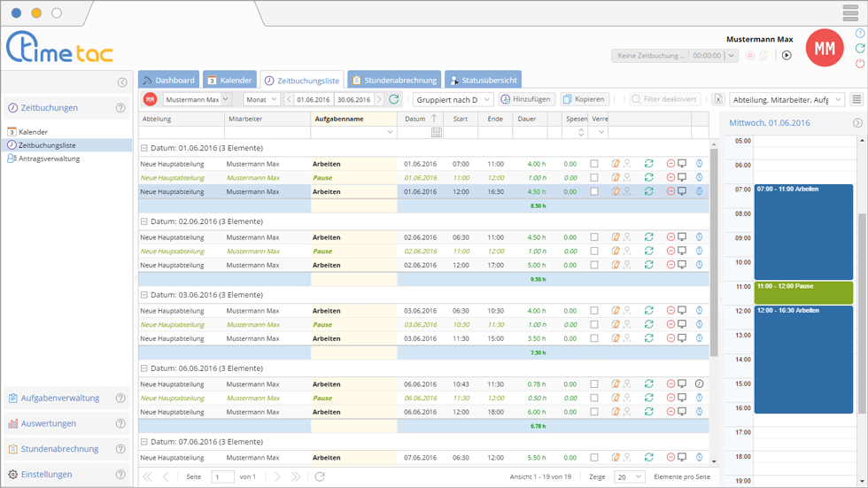This screenshot has height=488, width=868.
Task: Click the Kopieren button
Action: coord(584,100)
